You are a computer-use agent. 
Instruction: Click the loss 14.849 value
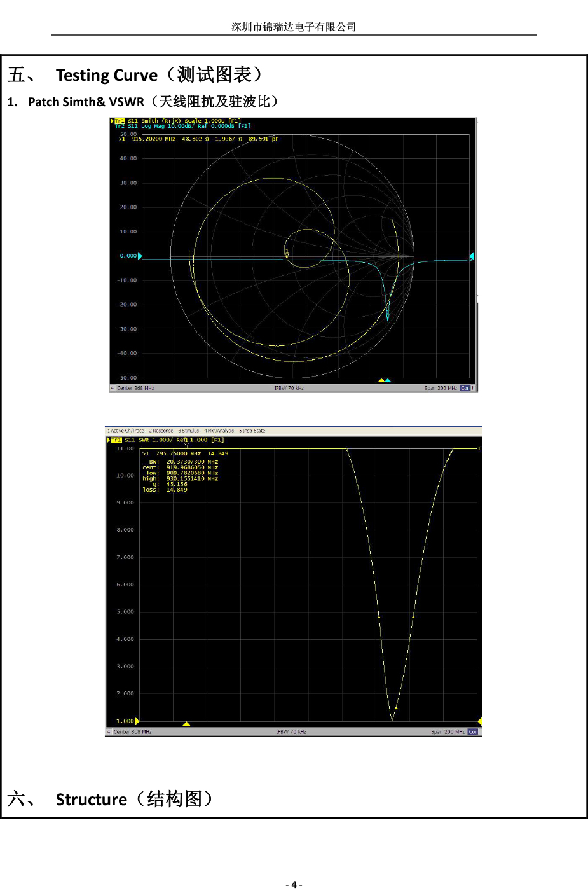[x=177, y=490]
